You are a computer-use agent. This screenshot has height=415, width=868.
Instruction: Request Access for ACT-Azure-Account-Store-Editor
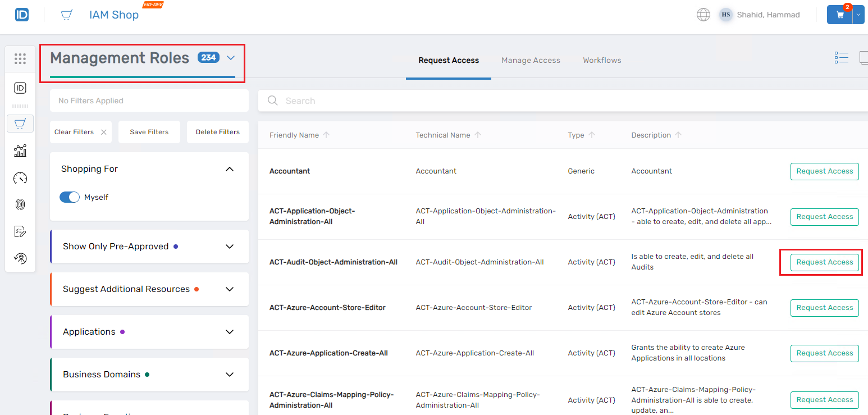click(825, 308)
